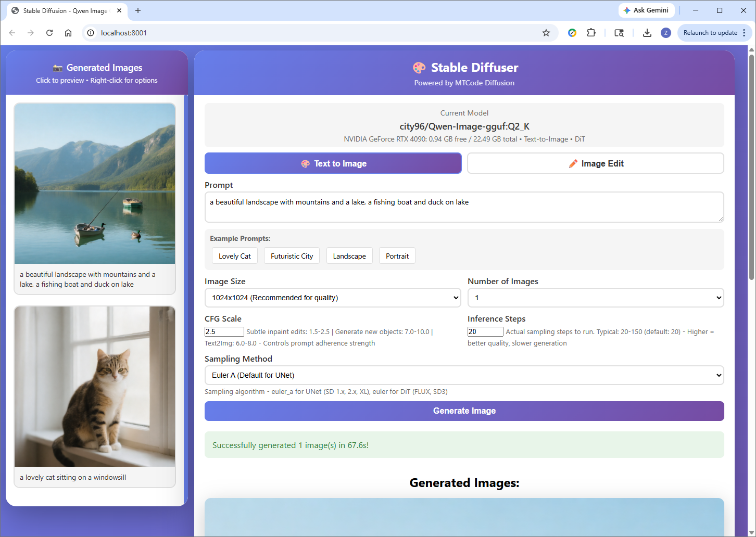Use the Futuristic City example prompt

point(292,256)
